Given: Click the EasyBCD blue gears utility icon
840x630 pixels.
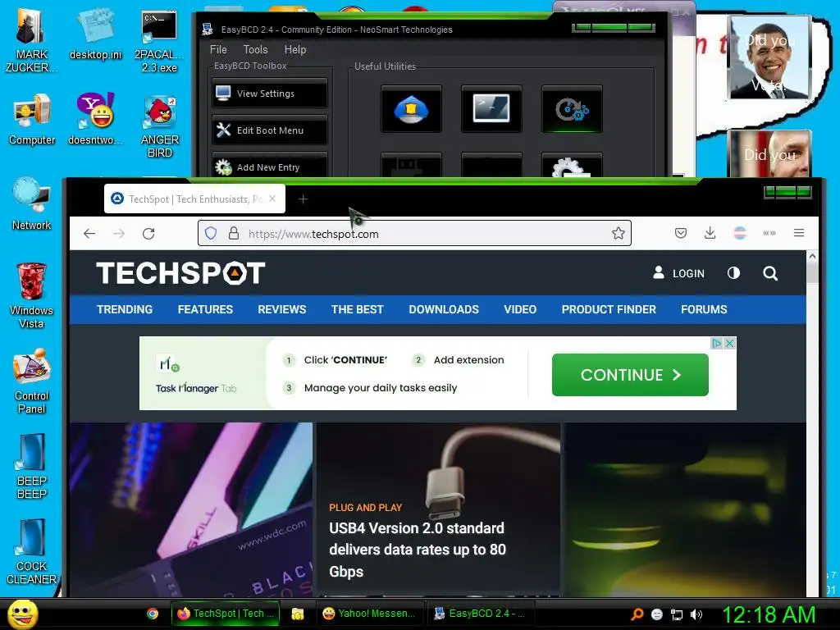Looking at the screenshot, I should click(x=572, y=109).
